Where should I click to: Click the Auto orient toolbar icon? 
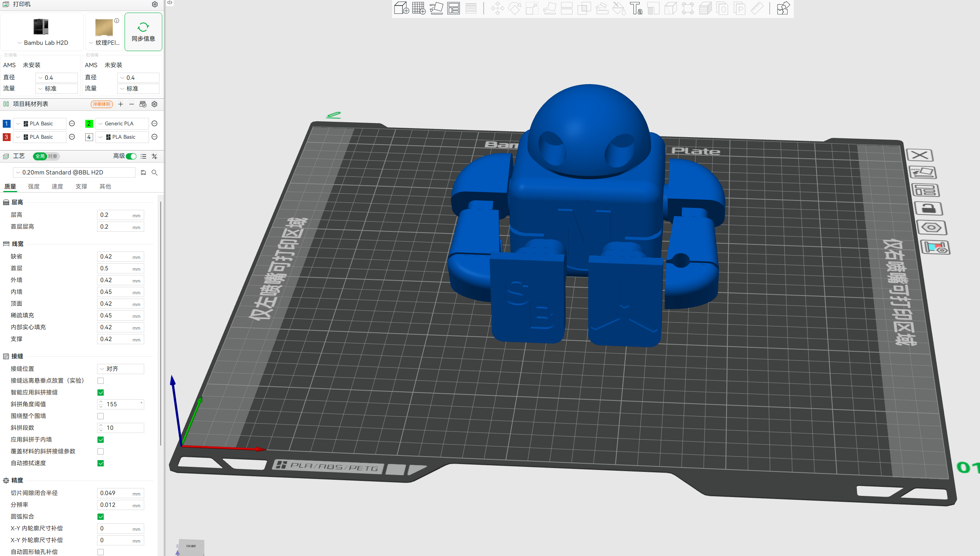click(436, 8)
